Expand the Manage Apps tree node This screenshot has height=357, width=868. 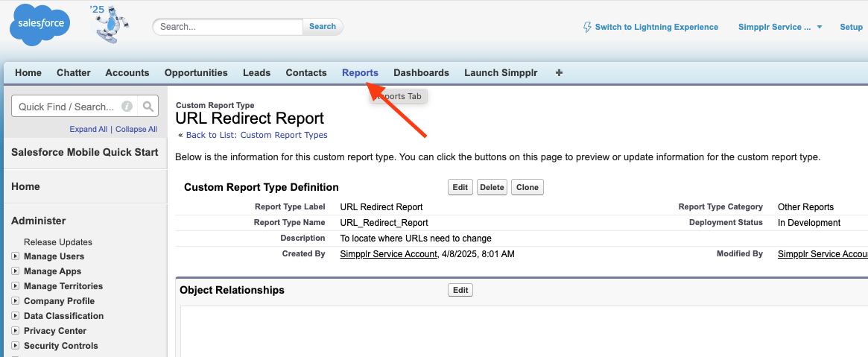pyautogui.click(x=15, y=271)
